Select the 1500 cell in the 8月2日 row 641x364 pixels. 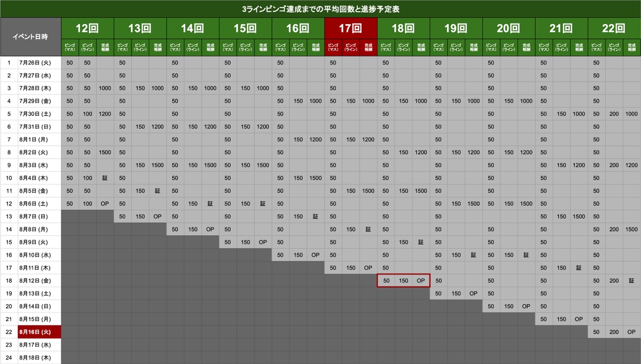(x=105, y=153)
